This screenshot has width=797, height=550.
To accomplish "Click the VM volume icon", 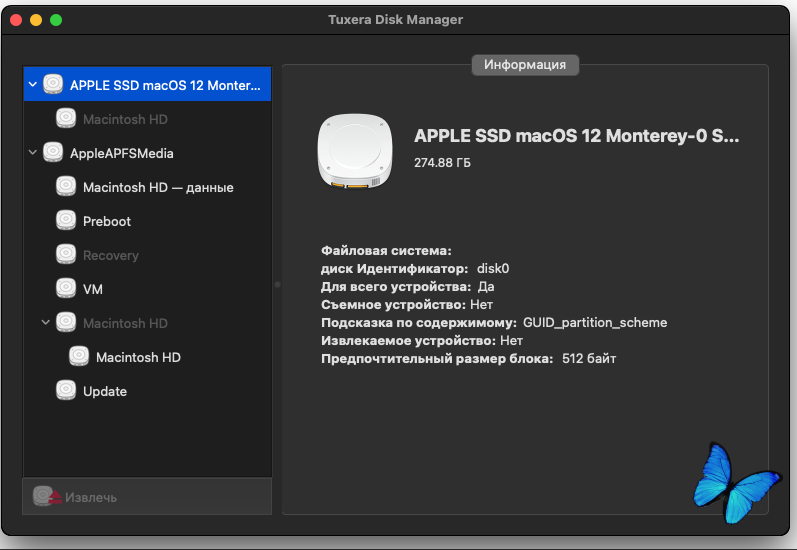I will pos(66,289).
